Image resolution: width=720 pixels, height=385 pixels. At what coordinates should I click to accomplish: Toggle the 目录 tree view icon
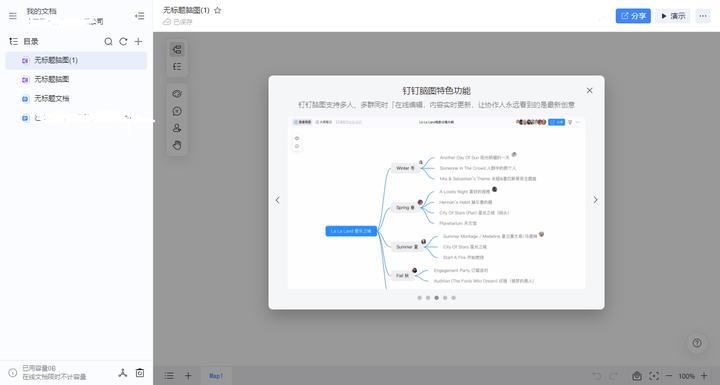tap(14, 41)
